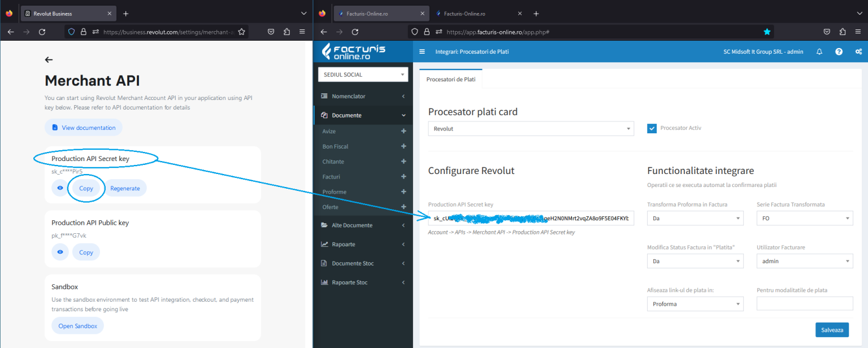Regenerate the Production API Secret key
868x348 pixels.
pyautogui.click(x=125, y=188)
